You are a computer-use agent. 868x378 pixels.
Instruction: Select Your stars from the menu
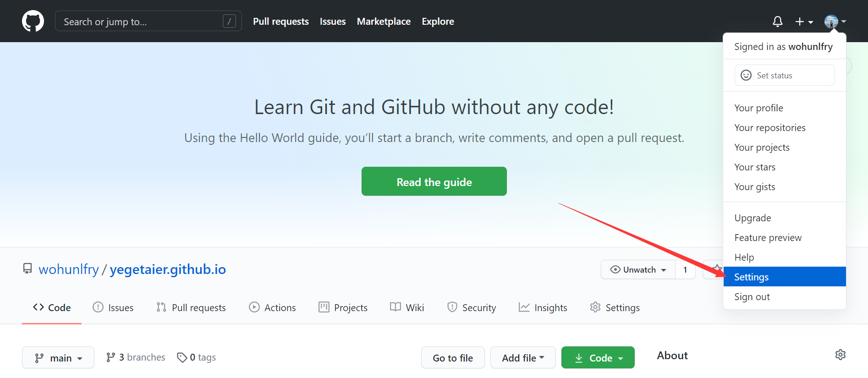[785, 167]
